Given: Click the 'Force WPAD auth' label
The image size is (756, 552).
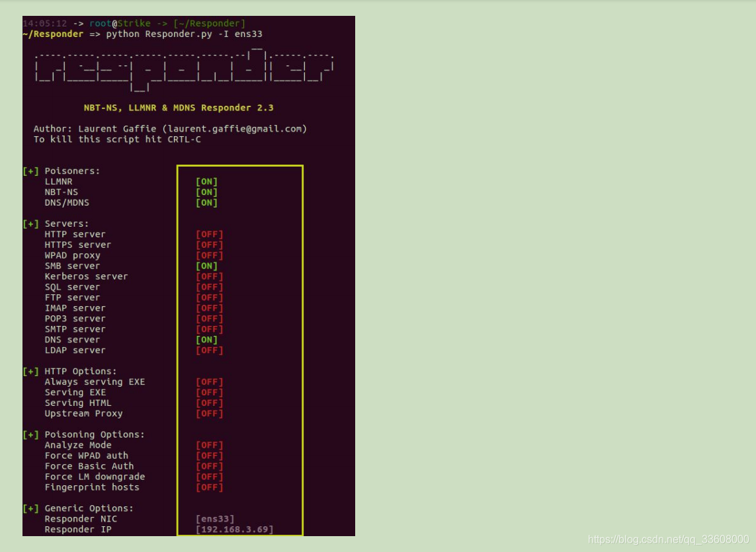Looking at the screenshot, I should pos(86,455).
